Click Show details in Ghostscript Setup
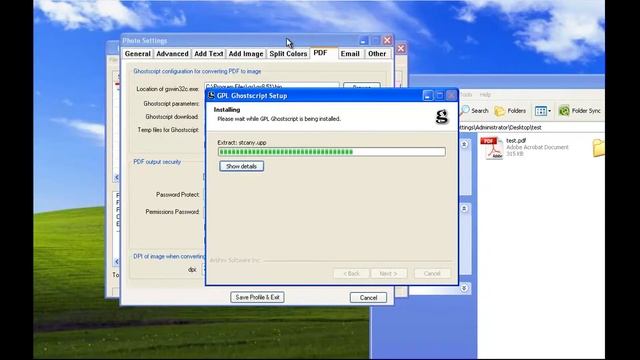This screenshot has width=640, height=360. coord(241,167)
